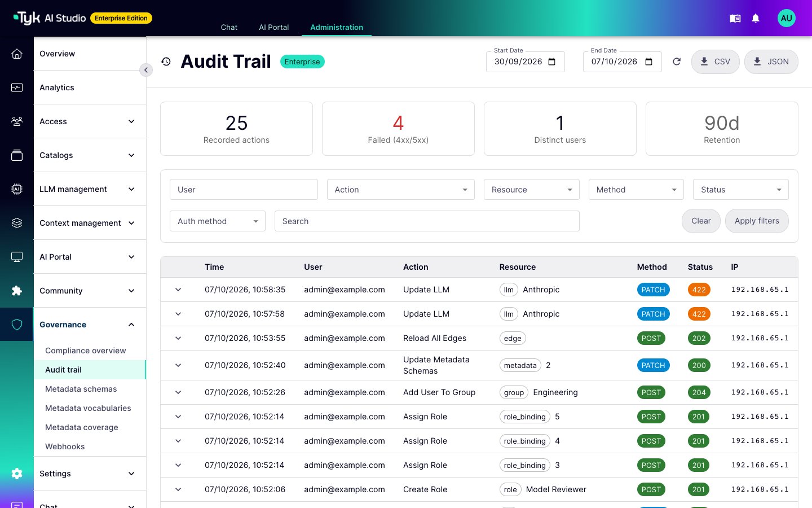Image resolution: width=812 pixels, height=508 pixels.
Task: Collapse the sidebar with the arrow button
Action: tap(146, 70)
